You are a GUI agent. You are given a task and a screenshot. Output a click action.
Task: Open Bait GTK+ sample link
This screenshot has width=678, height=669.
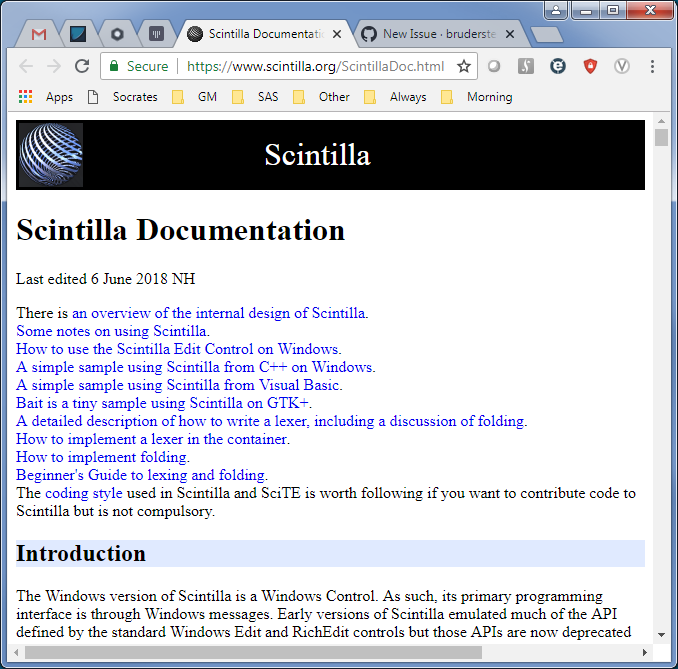[163, 403]
